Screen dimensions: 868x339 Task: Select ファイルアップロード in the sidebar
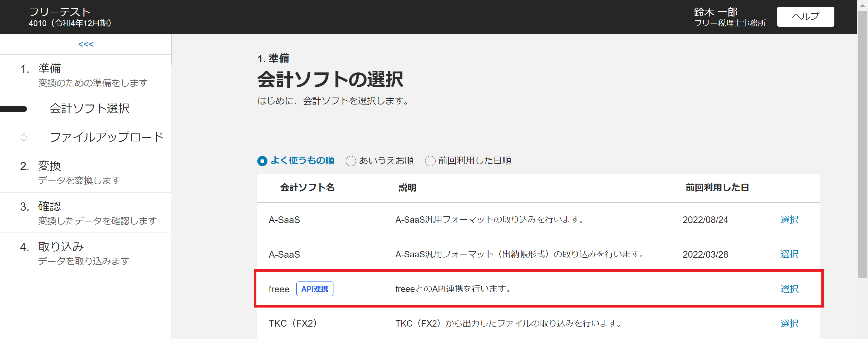[x=107, y=137]
